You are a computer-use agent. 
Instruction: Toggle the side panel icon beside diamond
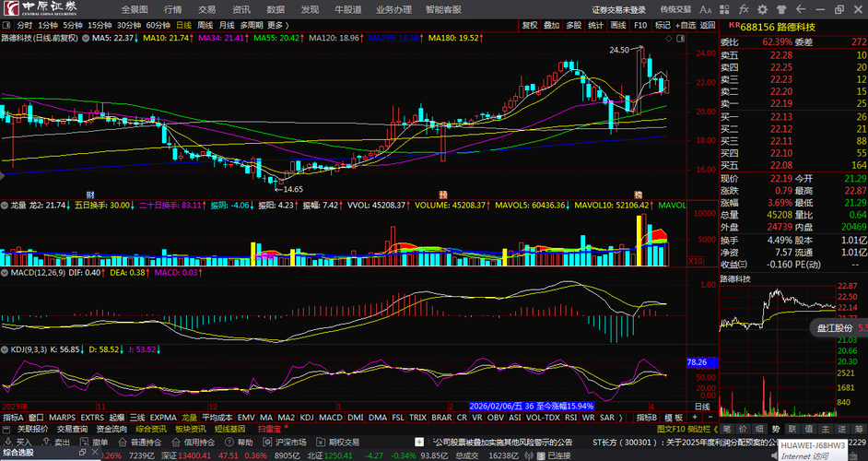pos(680,38)
